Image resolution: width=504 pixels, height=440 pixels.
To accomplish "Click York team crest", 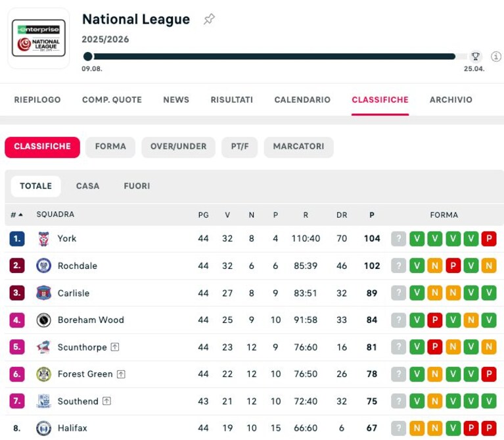I will coord(44,239).
